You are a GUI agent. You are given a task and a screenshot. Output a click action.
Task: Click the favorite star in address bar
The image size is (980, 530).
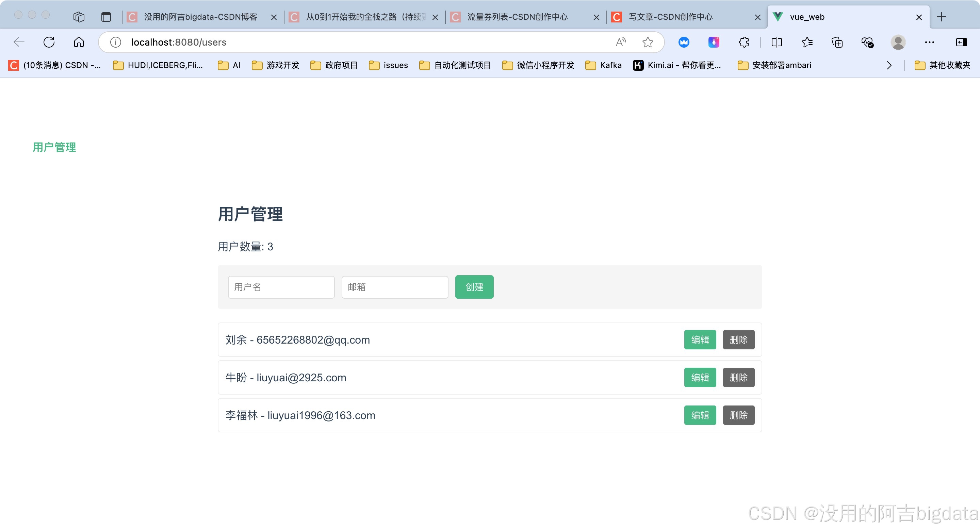[648, 42]
